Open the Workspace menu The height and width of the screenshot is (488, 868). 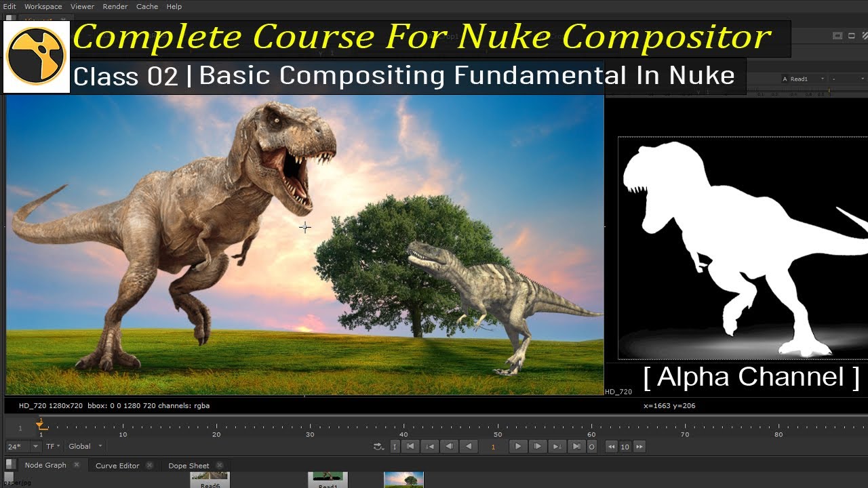tap(43, 6)
